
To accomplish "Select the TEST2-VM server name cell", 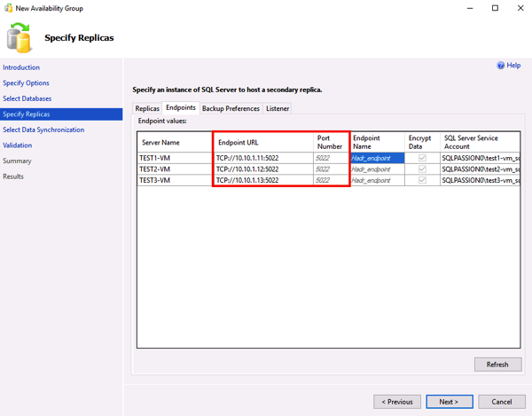I will (x=175, y=169).
